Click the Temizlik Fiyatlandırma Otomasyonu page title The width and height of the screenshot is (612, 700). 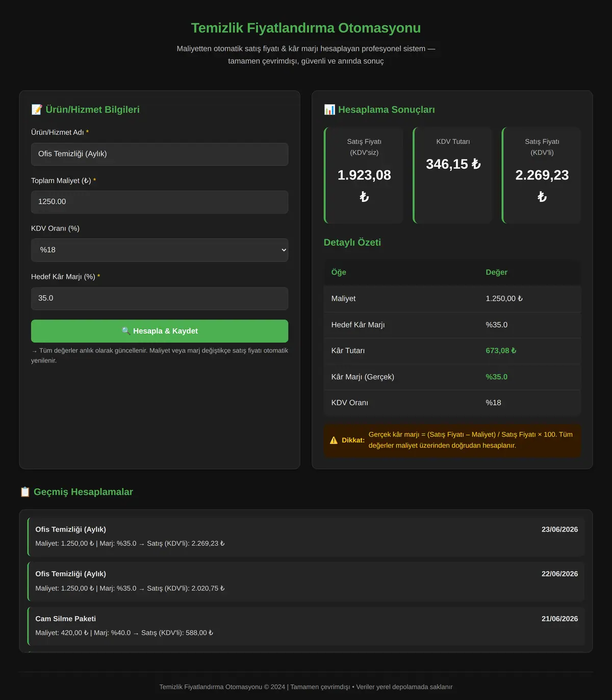(306, 28)
